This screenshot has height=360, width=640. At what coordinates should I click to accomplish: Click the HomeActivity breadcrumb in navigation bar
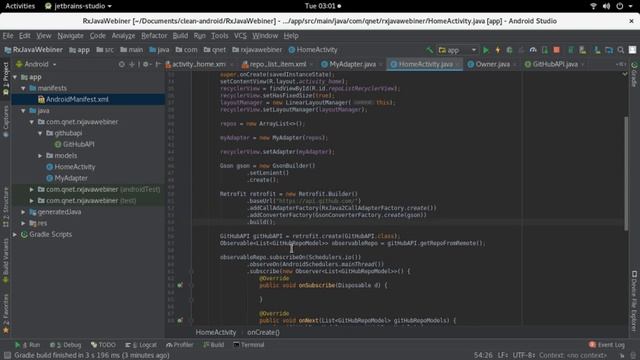[313, 50]
